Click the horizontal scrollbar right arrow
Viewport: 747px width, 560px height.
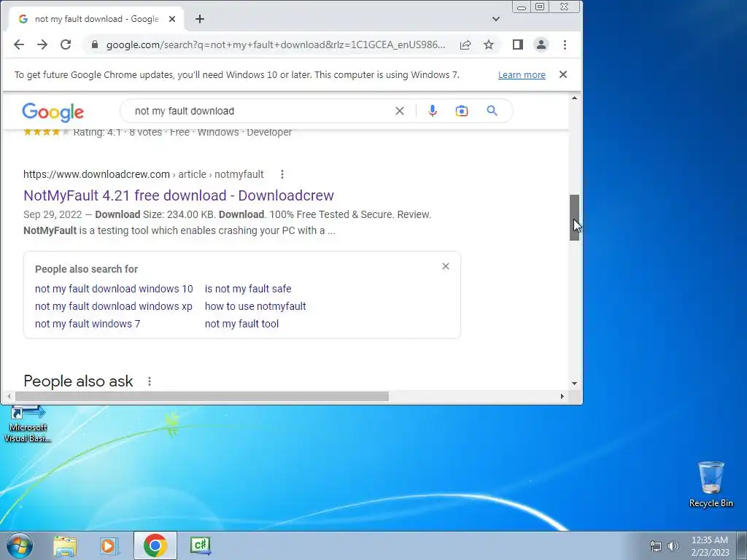point(562,396)
